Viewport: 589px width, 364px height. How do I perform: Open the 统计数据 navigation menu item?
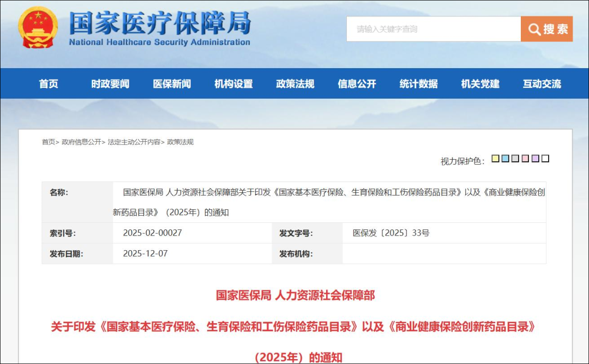(418, 83)
